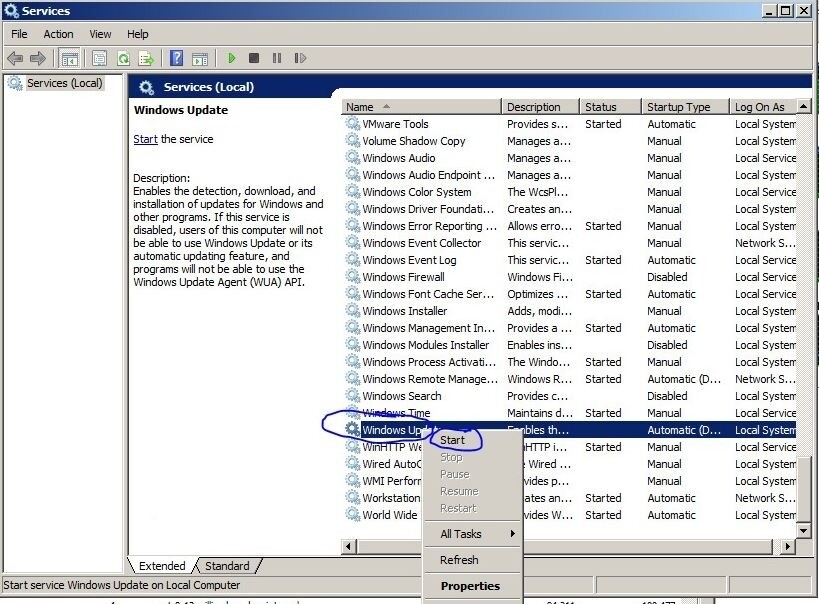Click the Forward navigation arrow
The width and height of the screenshot is (819, 604).
click(39, 58)
